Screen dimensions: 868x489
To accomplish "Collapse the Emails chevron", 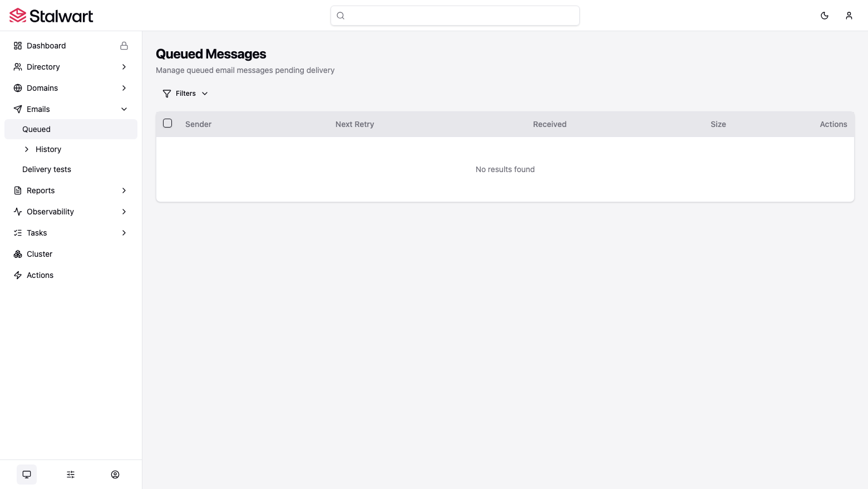I will pos(124,109).
